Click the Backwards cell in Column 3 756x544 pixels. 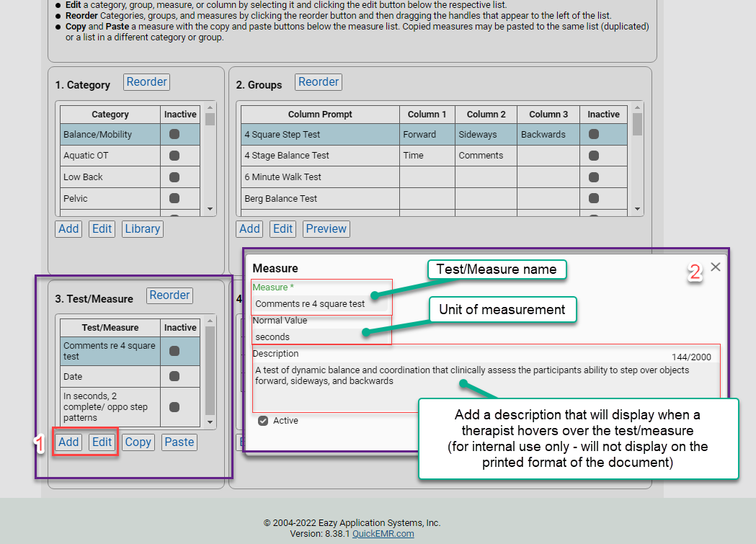click(548, 135)
